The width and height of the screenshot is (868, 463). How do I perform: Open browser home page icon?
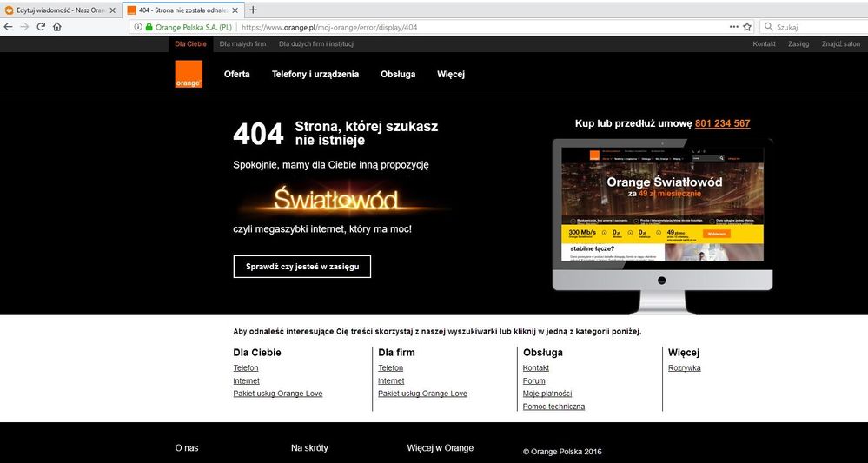[57, 27]
